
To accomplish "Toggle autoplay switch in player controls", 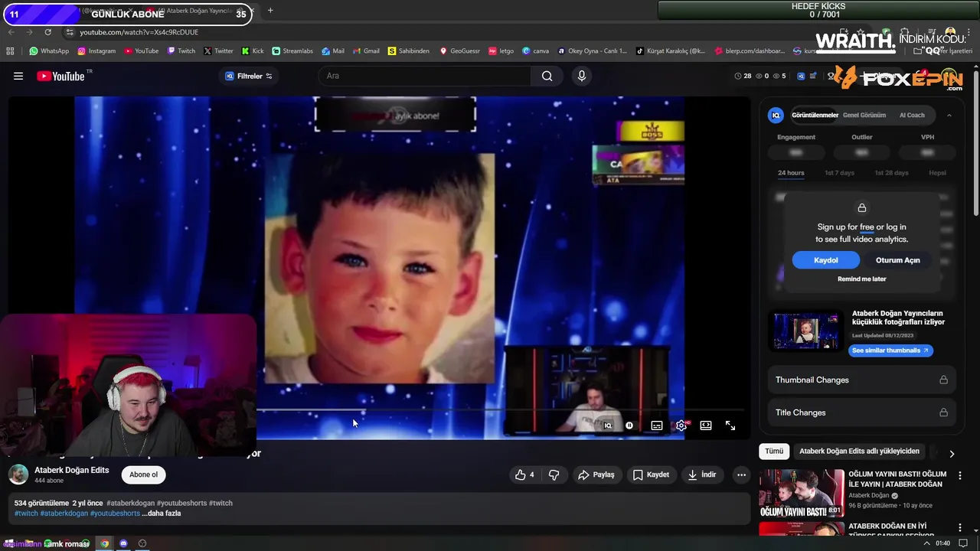I will point(629,425).
